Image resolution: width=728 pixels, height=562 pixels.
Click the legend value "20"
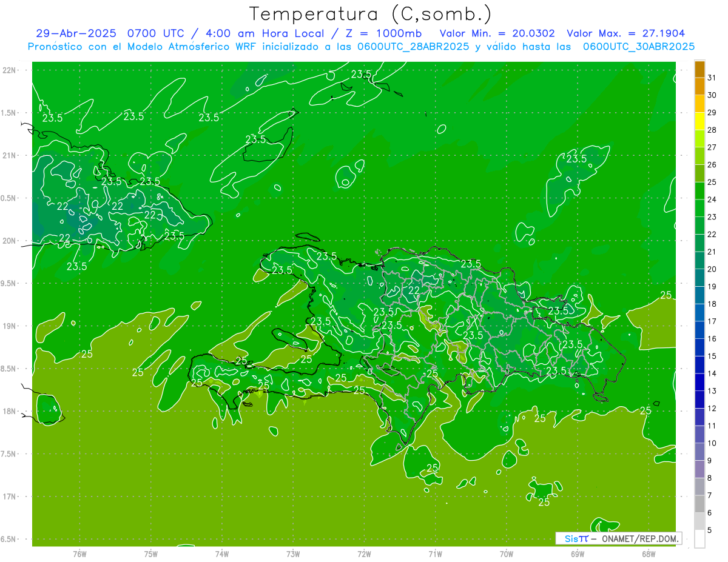[x=712, y=269]
